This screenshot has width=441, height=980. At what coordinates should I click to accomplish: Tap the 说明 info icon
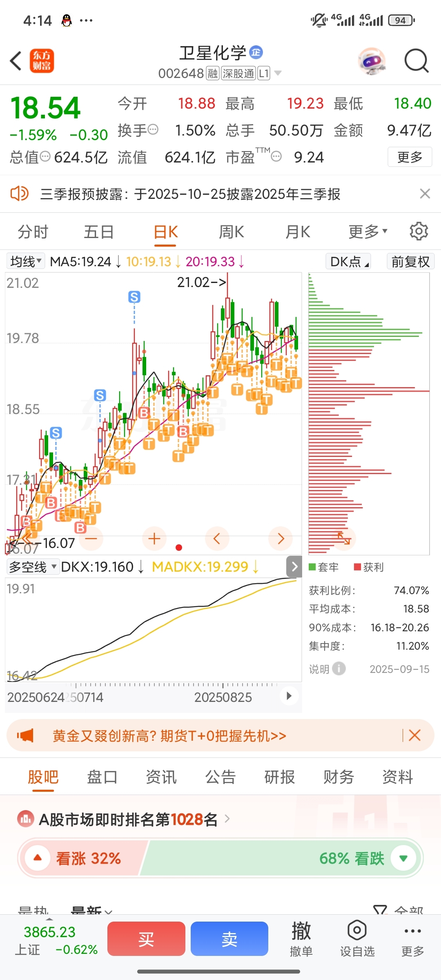click(x=339, y=668)
